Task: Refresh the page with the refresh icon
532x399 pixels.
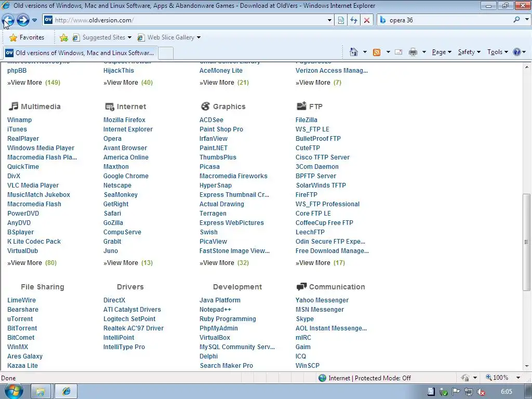Action: click(x=354, y=20)
